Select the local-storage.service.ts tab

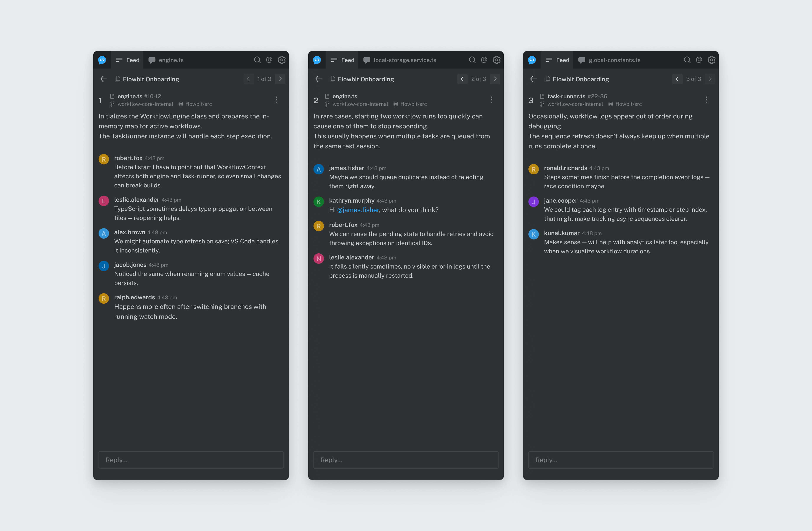pyautogui.click(x=400, y=60)
